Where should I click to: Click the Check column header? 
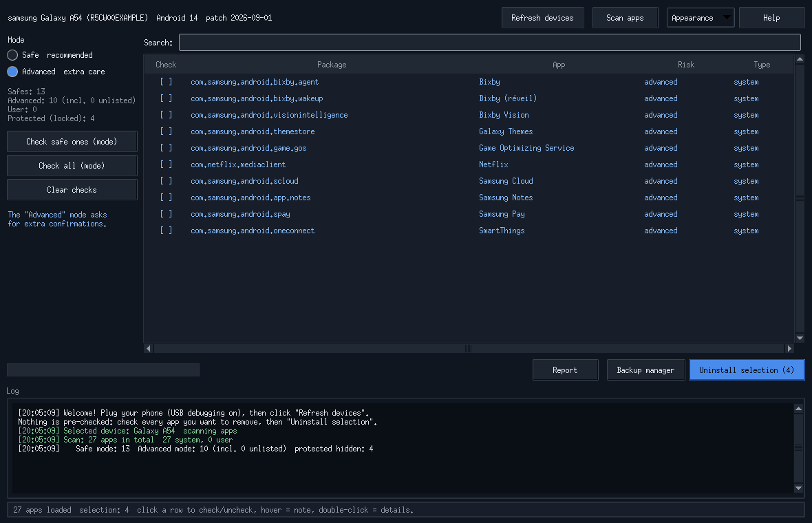coord(166,65)
